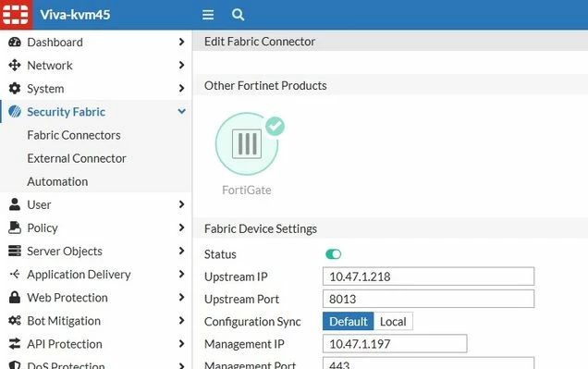The height and width of the screenshot is (369, 588).
Task: Expand the System menu chevron
Action: coord(181,88)
